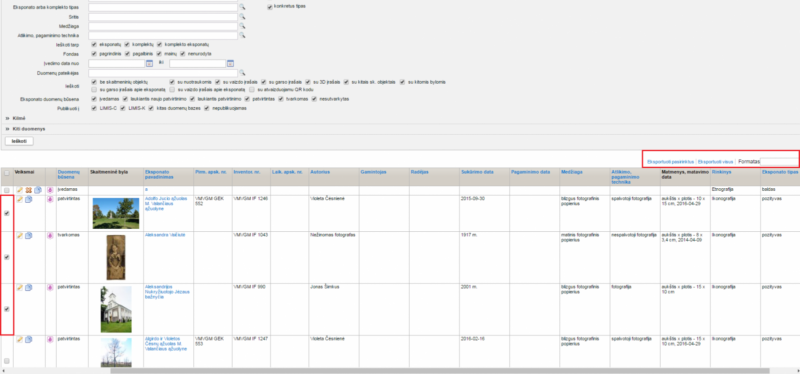
Task: Open the calendar picker for the iki date
Action: [x=231, y=64]
